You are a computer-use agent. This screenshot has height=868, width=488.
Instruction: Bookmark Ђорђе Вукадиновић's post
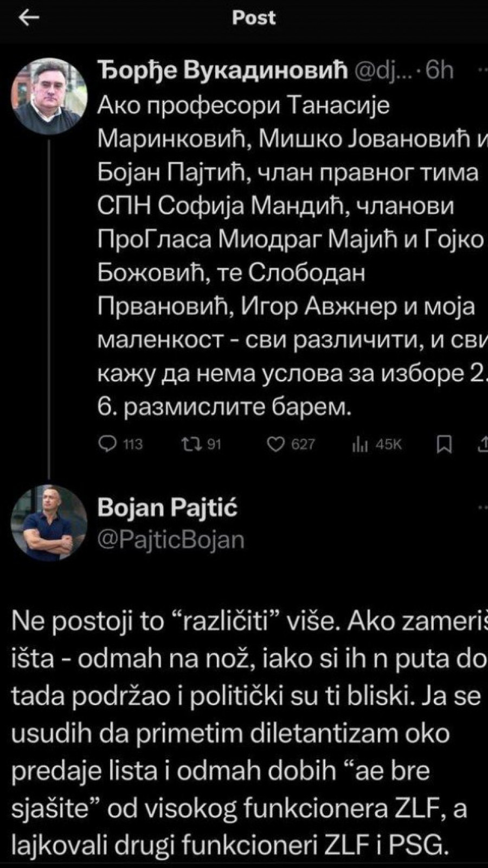(444, 444)
